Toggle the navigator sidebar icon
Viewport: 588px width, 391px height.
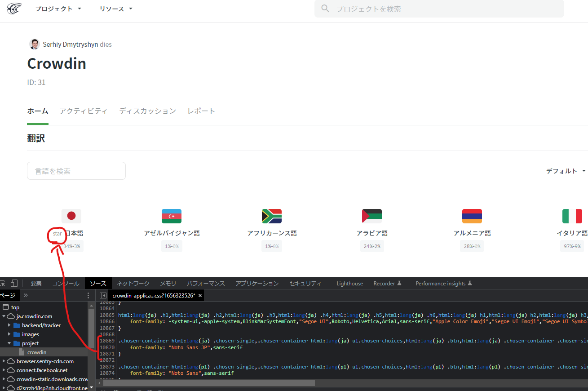103,295
